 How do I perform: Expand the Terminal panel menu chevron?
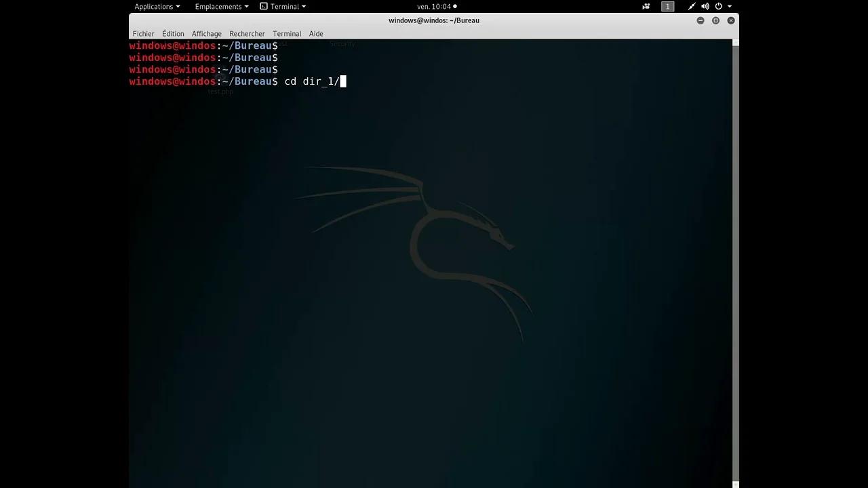[x=303, y=6]
